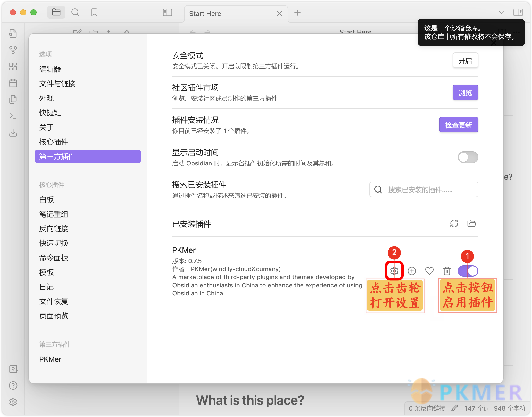
Task: Open the search pane icon
Action: pyautogui.click(x=75, y=12)
